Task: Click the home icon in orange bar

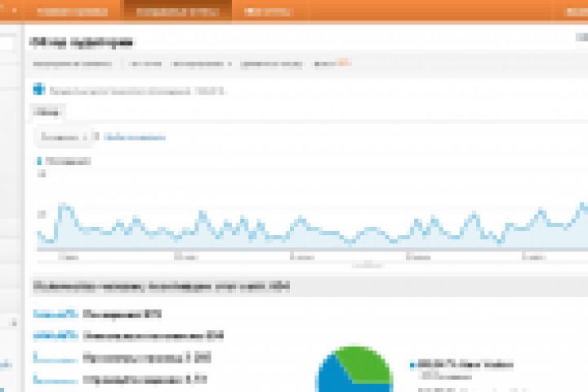Action: [14, 10]
